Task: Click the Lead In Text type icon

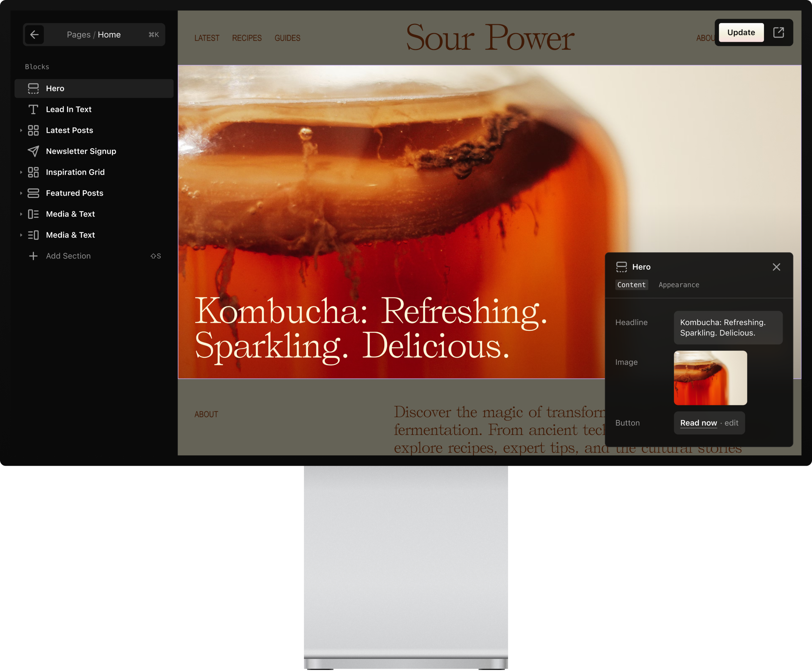Action: click(x=33, y=109)
